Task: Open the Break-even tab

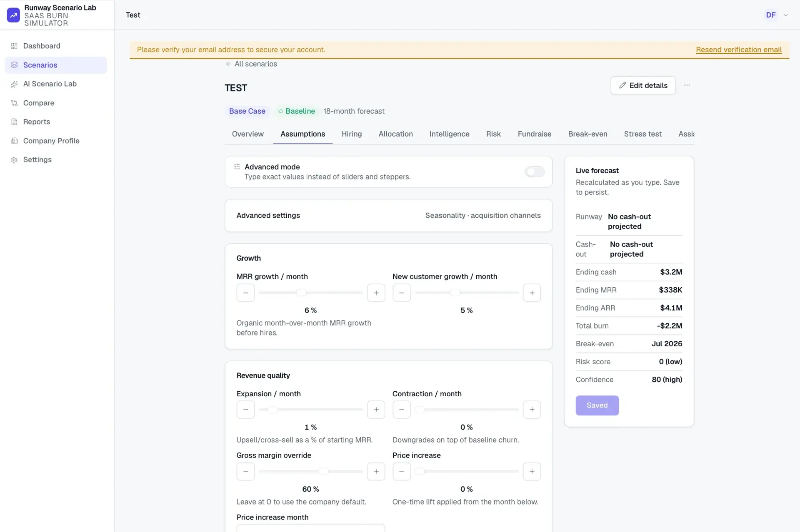Action: [x=587, y=134]
